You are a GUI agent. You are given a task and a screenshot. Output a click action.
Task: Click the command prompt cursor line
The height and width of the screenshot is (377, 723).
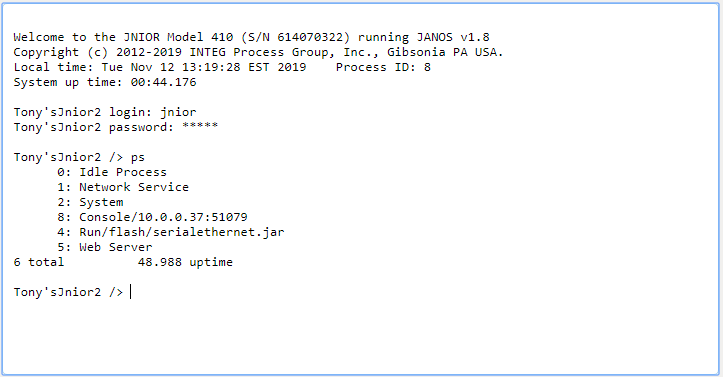click(72, 292)
